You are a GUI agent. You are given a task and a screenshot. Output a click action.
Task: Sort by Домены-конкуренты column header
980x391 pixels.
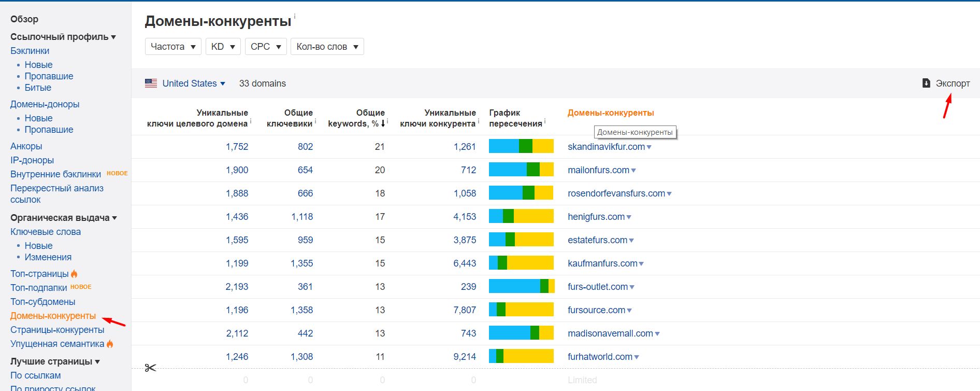point(611,113)
